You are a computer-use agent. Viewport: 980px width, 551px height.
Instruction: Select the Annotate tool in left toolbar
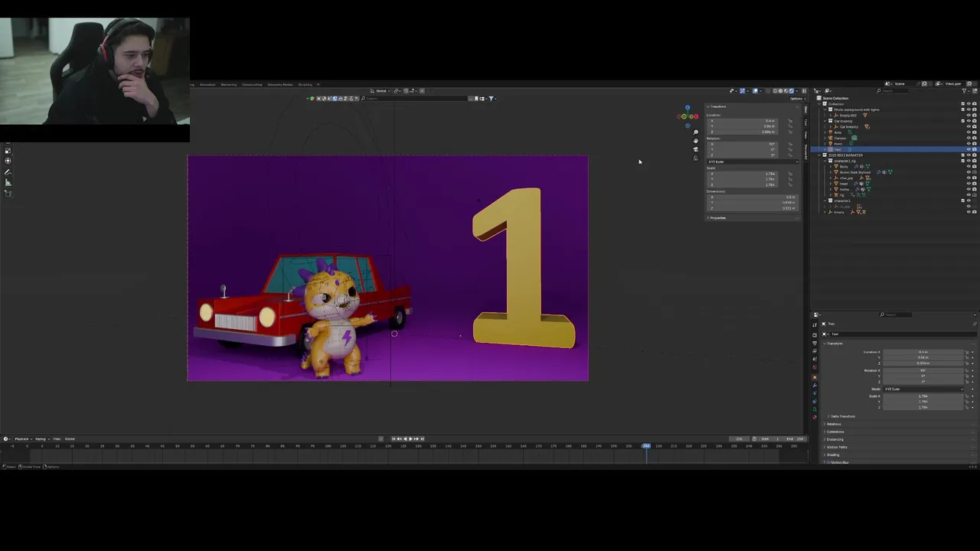click(8, 172)
